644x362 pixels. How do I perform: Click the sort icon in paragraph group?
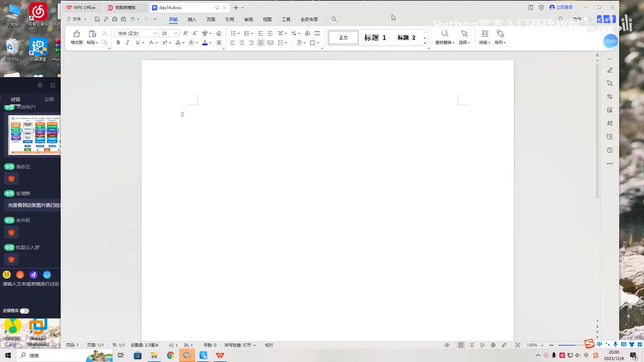307,33
